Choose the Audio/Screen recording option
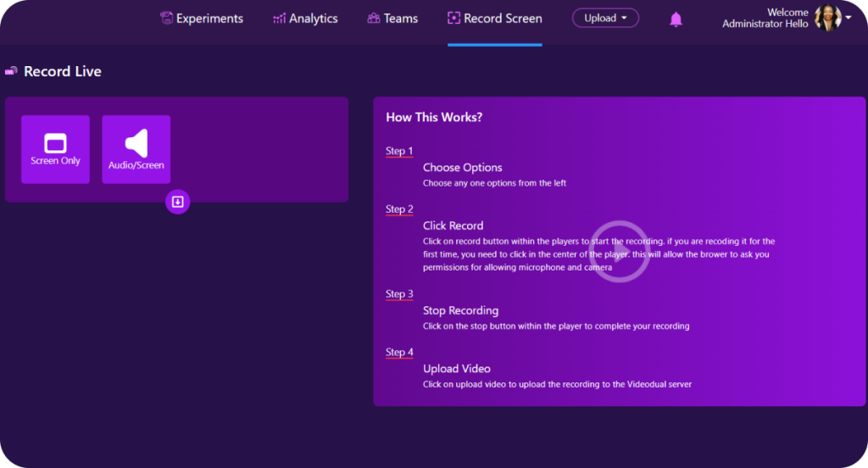 click(x=136, y=149)
